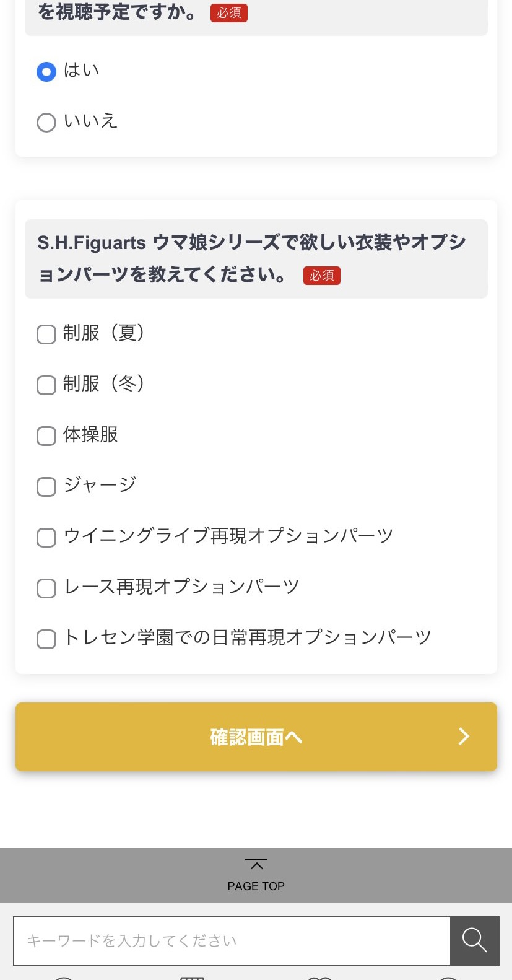
Task: Select the はい radio button
Action: tap(46, 72)
